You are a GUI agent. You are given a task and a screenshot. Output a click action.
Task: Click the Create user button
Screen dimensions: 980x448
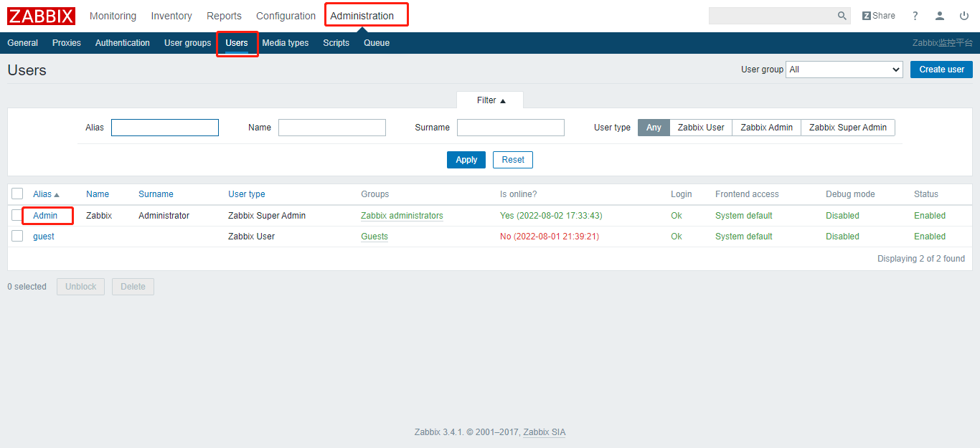(941, 70)
